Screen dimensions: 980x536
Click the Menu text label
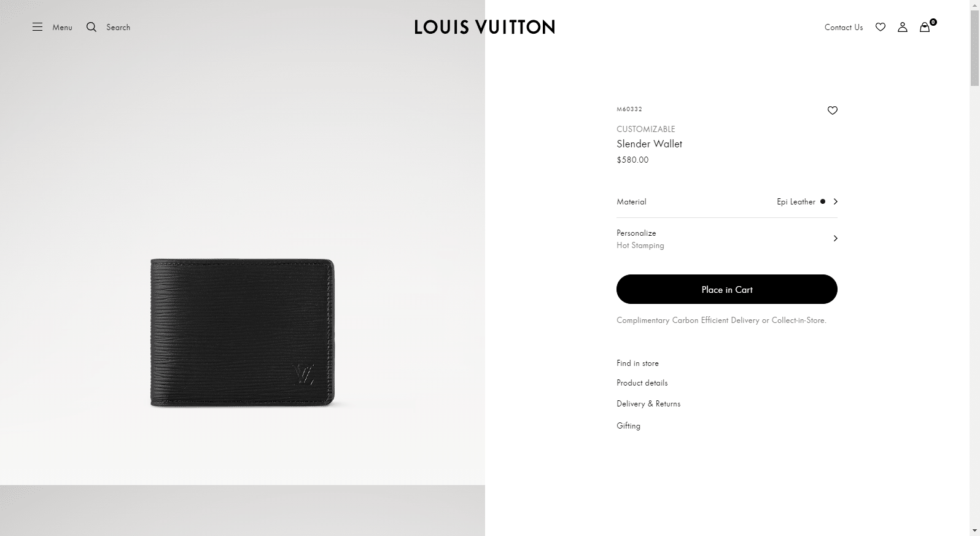tap(62, 27)
